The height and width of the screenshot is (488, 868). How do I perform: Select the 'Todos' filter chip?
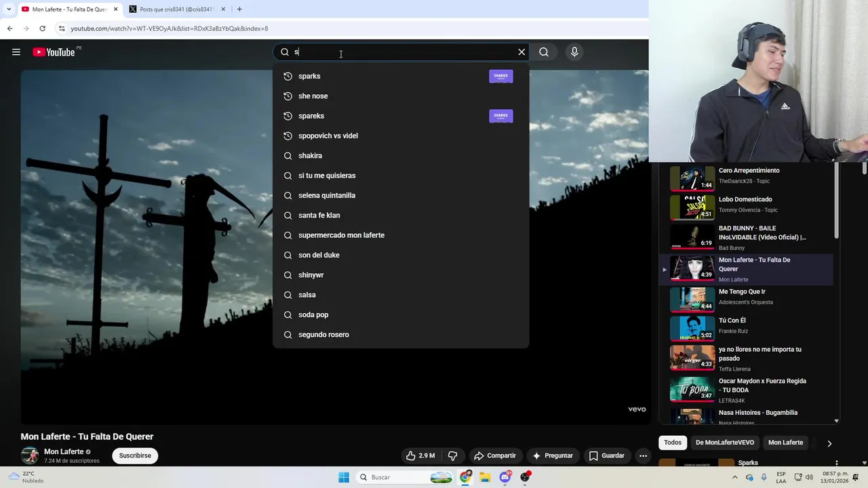point(673,443)
